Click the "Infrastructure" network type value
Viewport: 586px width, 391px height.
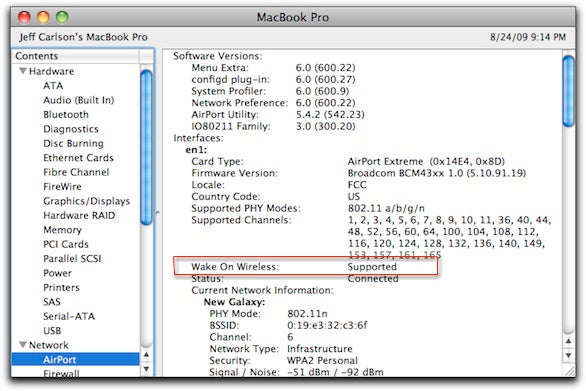click(x=320, y=349)
